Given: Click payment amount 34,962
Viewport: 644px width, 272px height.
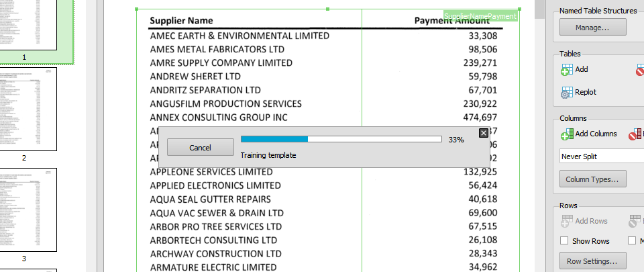Looking at the screenshot, I should tap(482, 267).
